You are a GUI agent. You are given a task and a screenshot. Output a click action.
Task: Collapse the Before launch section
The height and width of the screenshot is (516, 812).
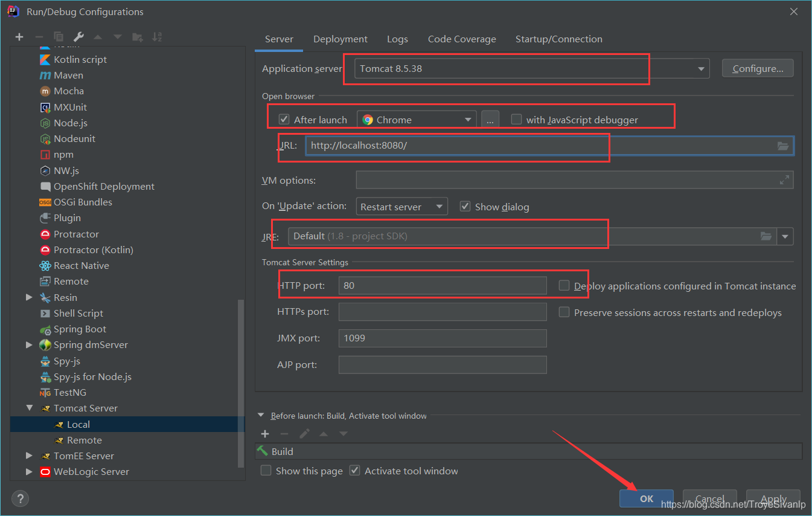(x=261, y=416)
